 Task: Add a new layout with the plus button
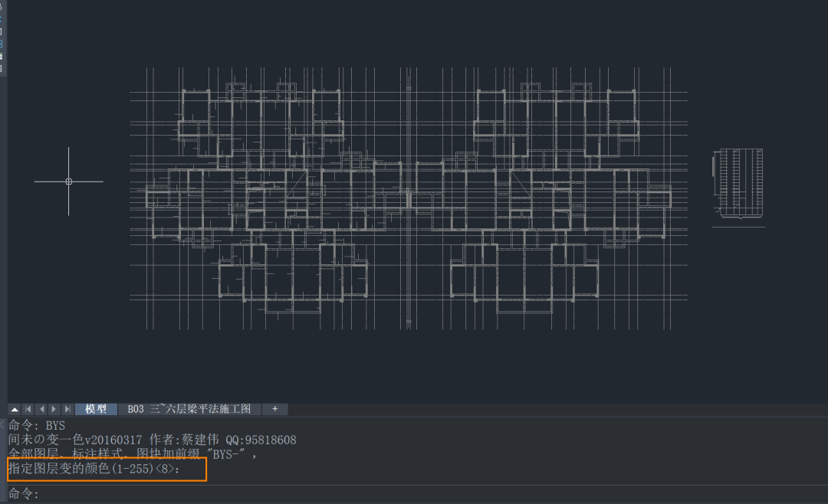(x=274, y=410)
